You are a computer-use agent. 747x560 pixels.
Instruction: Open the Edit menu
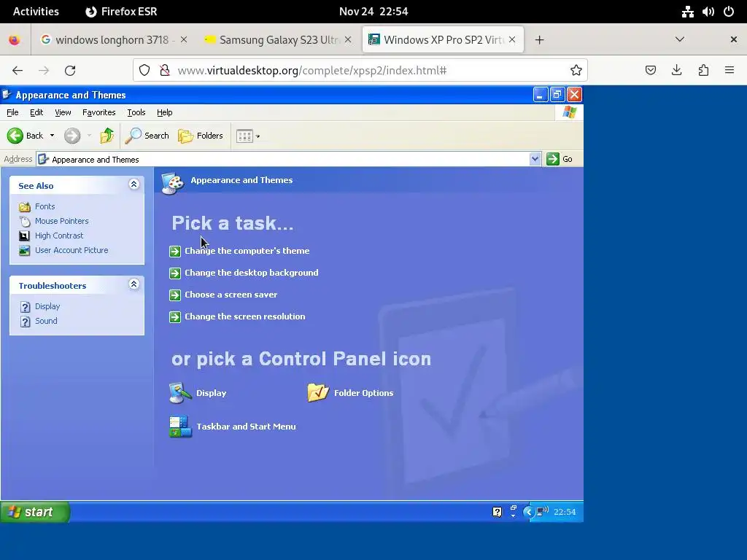click(36, 112)
